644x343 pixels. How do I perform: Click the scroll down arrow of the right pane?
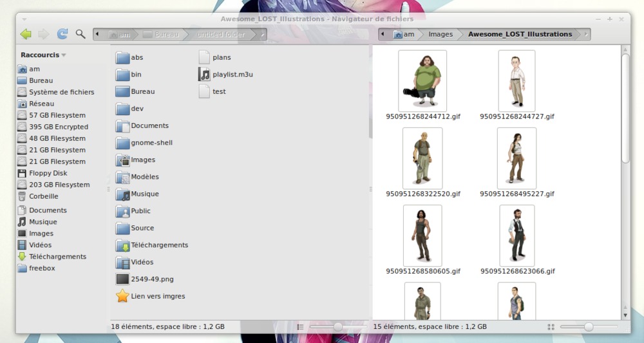625,315
